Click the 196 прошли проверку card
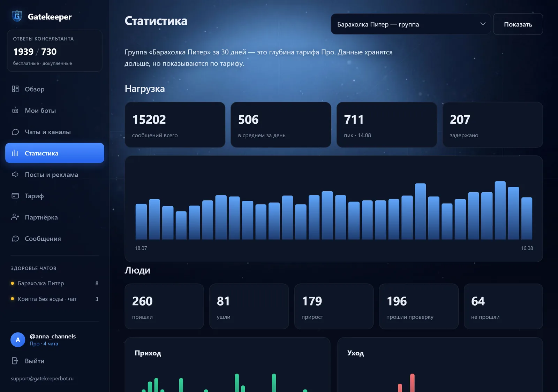 [x=418, y=306]
